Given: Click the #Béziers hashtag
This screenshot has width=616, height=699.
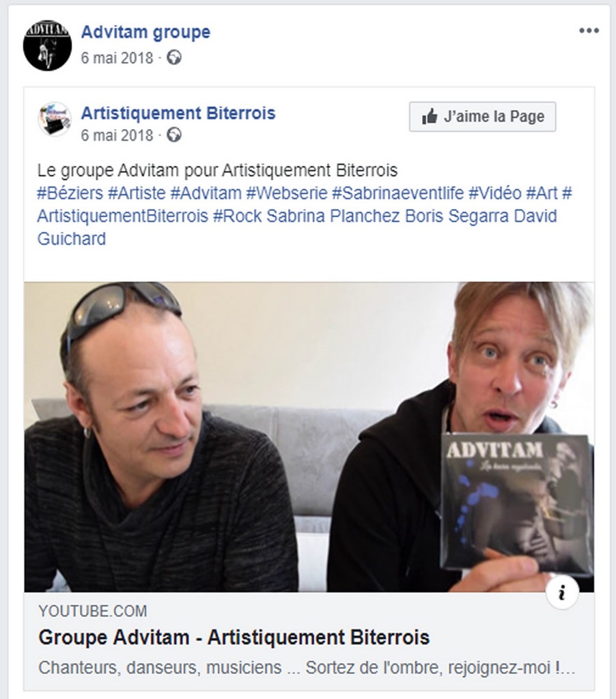Looking at the screenshot, I should 70,193.
